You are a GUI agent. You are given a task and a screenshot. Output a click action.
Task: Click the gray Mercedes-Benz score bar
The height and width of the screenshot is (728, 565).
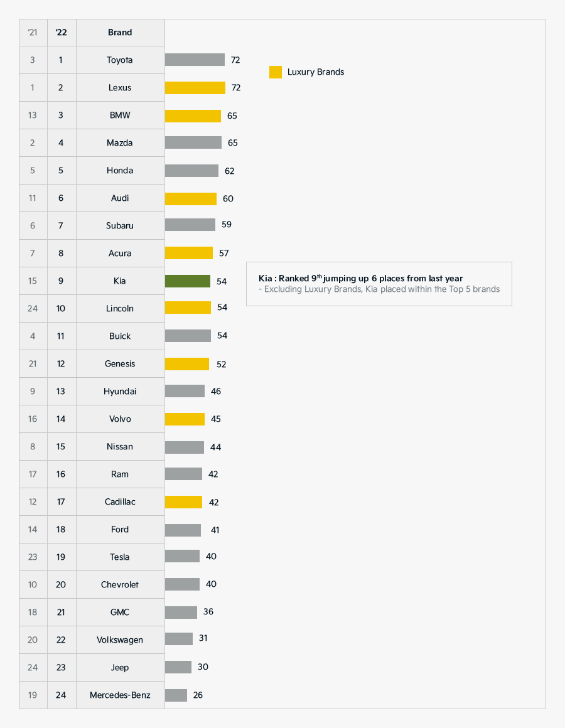point(176,695)
